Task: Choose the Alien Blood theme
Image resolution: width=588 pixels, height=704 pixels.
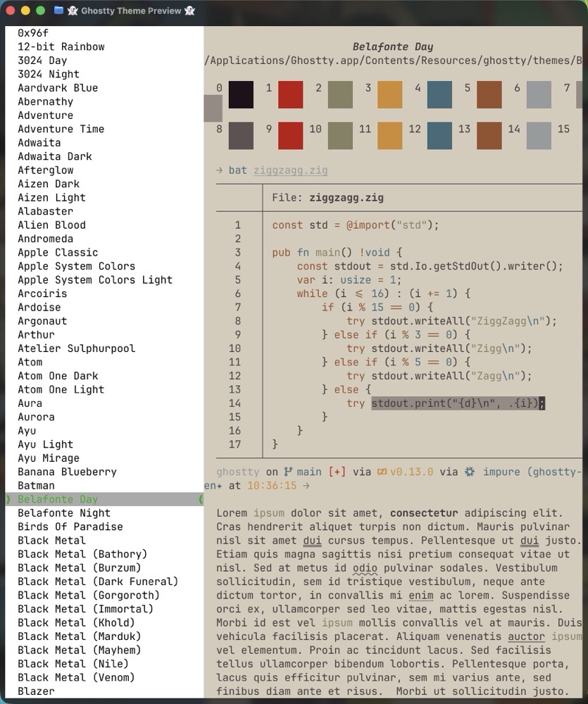Action: [x=51, y=225]
